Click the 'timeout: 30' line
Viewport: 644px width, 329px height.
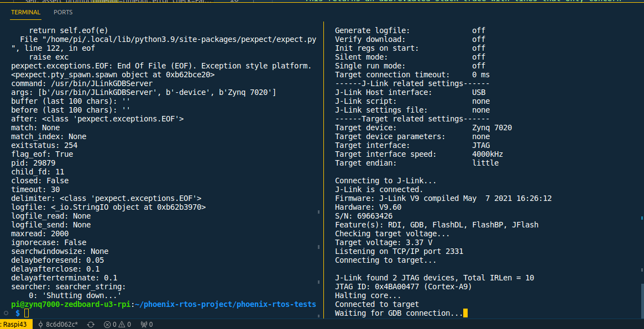coord(35,189)
